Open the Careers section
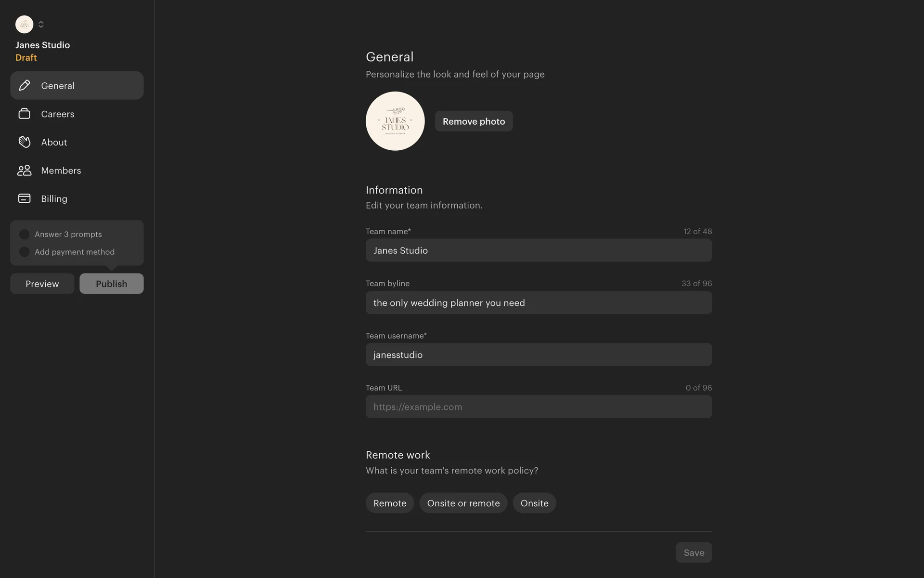The width and height of the screenshot is (924, 578). (x=58, y=114)
